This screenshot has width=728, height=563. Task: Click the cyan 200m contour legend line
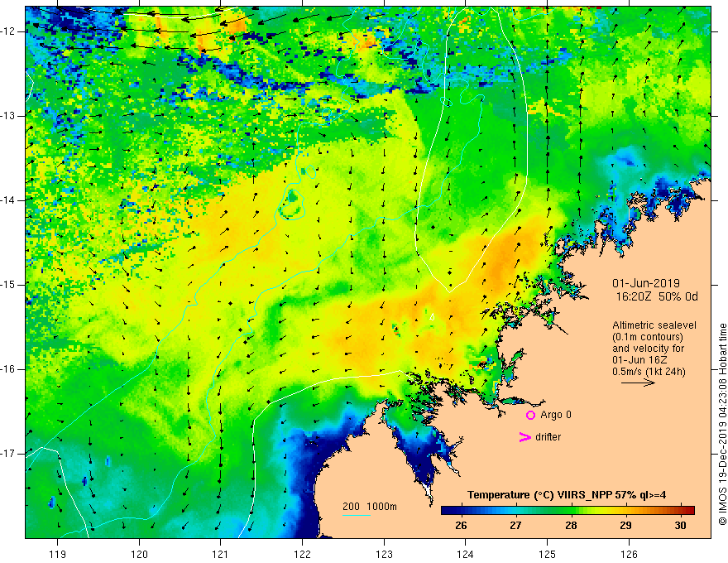(356, 515)
